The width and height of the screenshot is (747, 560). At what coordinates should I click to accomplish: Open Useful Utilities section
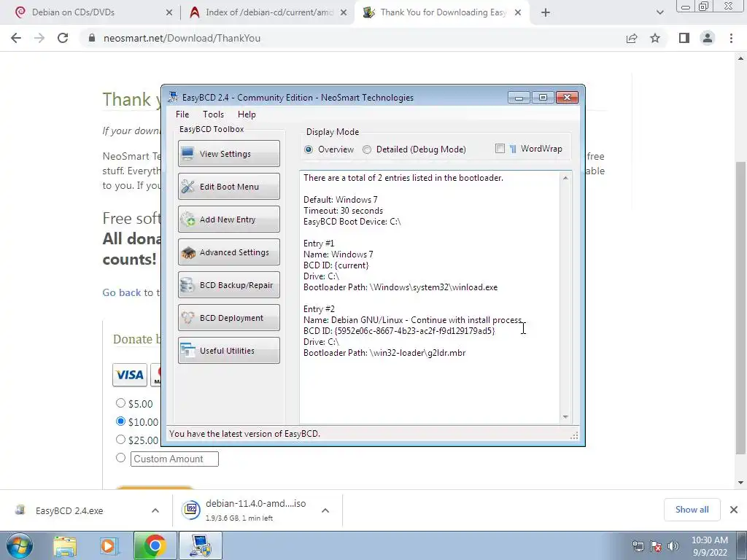point(228,351)
